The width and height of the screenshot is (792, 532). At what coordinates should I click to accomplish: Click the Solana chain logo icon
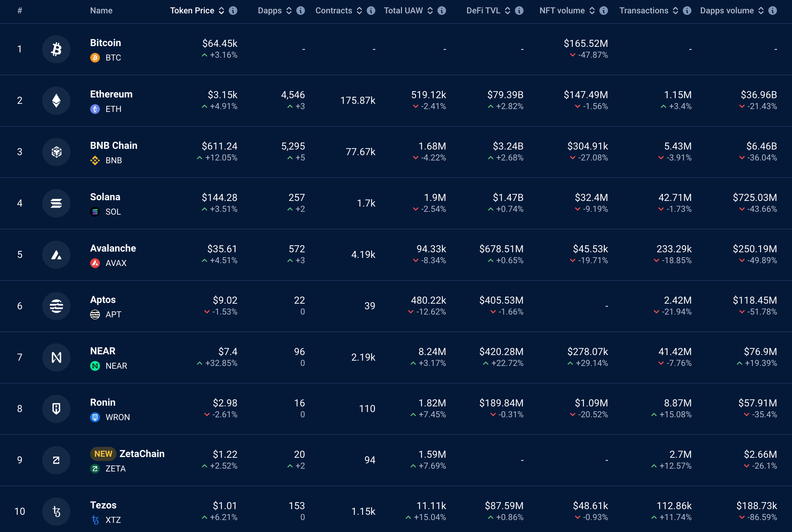56,203
